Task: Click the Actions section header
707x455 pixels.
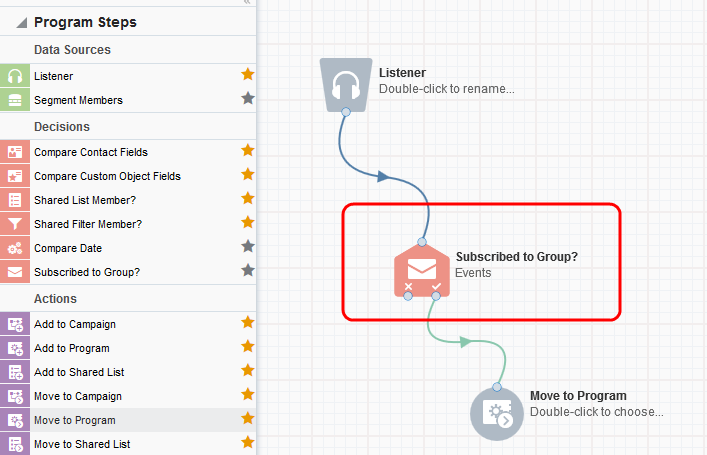Action: [55, 299]
